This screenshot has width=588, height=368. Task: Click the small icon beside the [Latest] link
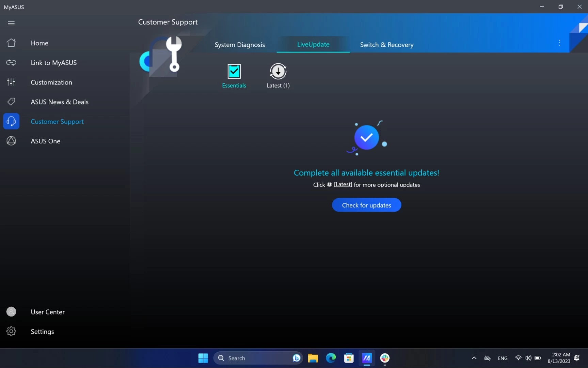click(x=329, y=184)
